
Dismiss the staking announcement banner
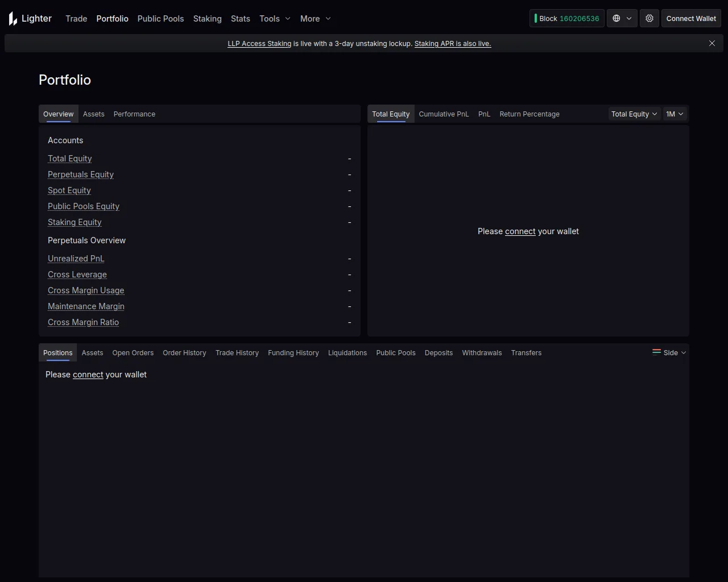tap(712, 43)
